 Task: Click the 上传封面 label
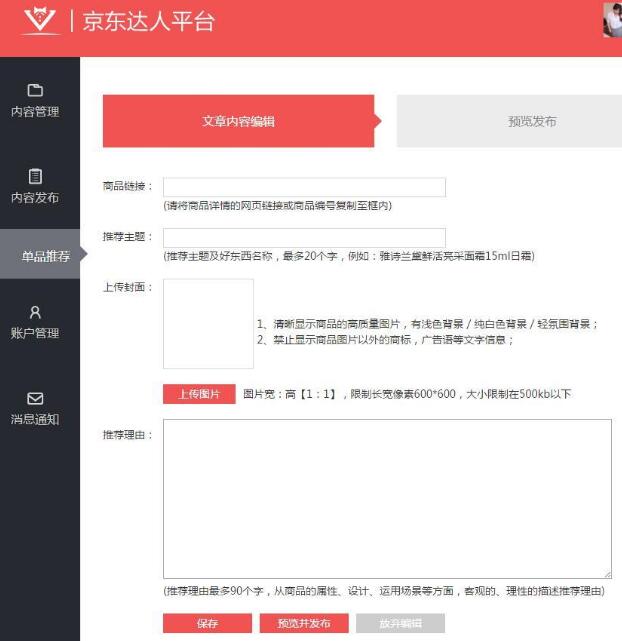click(x=128, y=287)
